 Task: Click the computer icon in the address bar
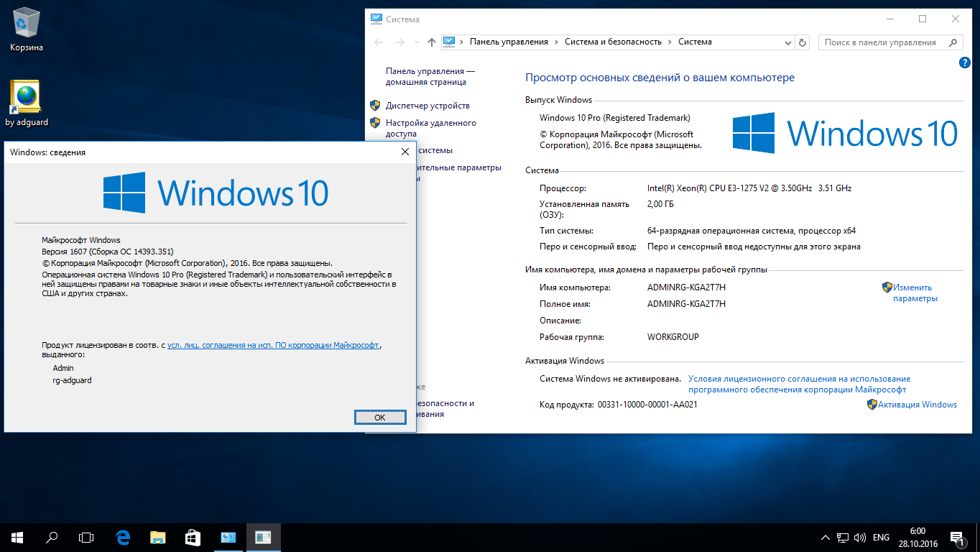[x=449, y=42]
